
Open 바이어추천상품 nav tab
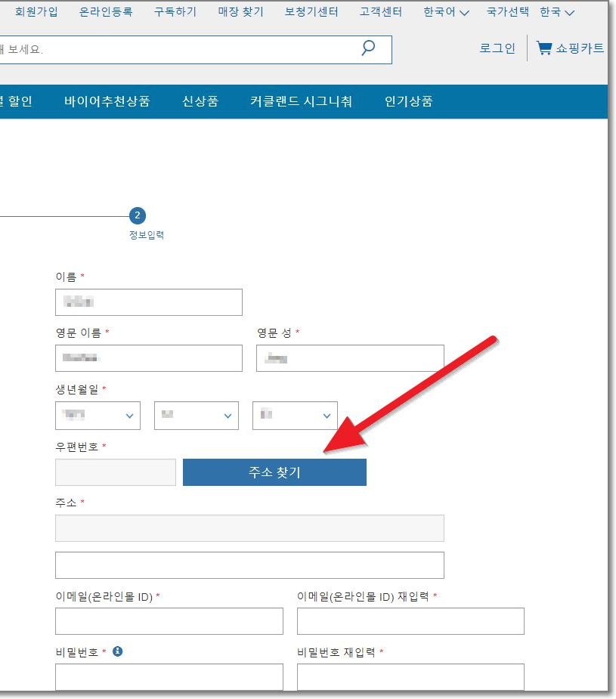click(x=107, y=101)
